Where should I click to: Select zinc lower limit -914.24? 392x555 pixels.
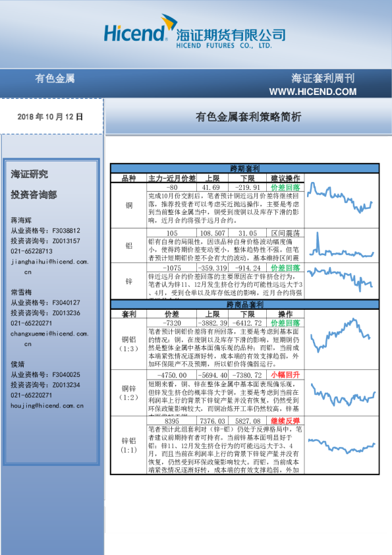[247, 268]
